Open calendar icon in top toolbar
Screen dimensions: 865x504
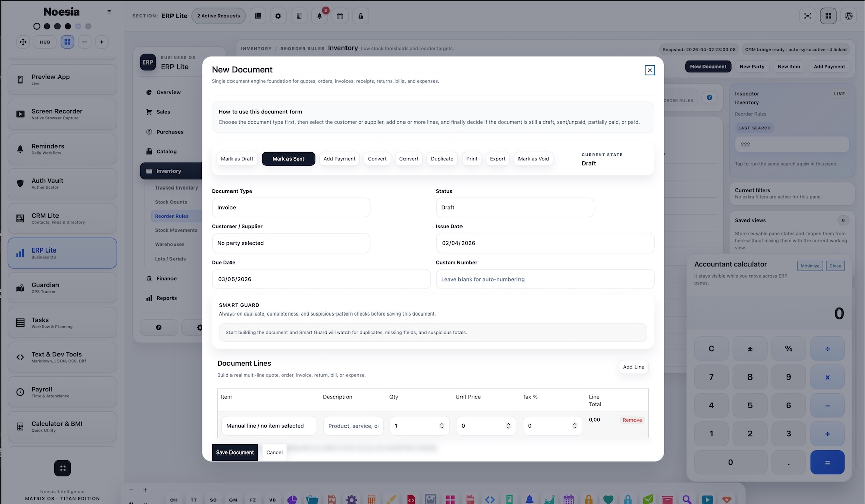click(340, 16)
